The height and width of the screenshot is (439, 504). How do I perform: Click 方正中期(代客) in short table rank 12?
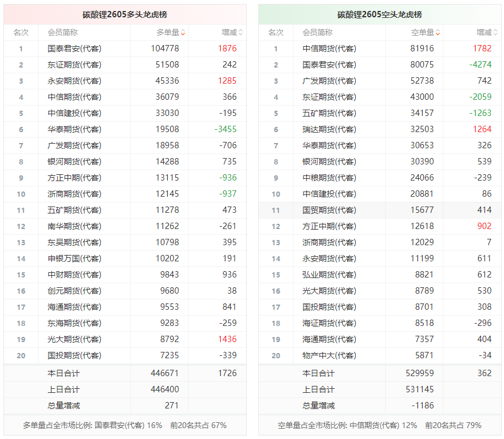329,226
